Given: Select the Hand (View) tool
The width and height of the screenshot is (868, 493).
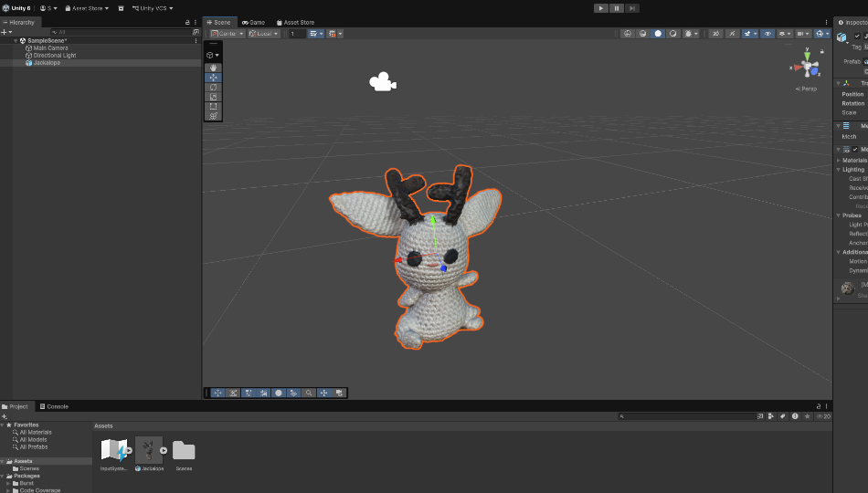Looking at the screenshot, I should [x=213, y=68].
